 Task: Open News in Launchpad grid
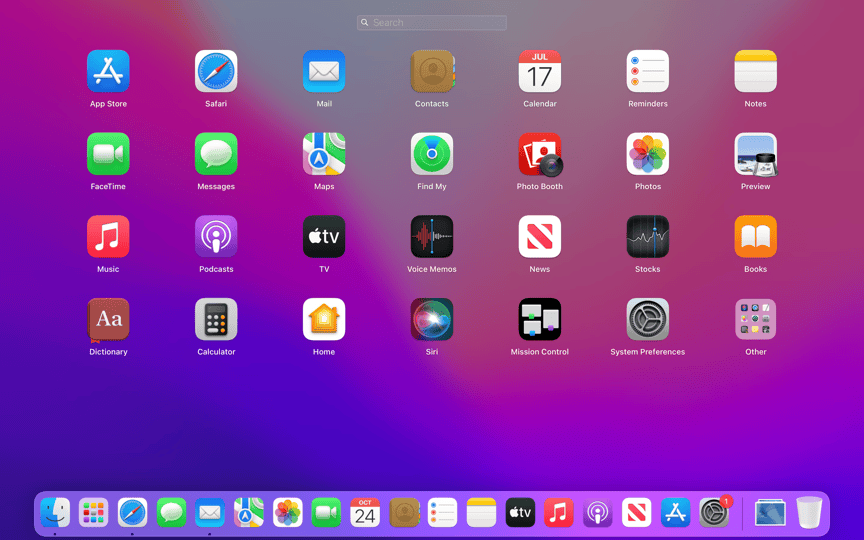pyautogui.click(x=539, y=237)
